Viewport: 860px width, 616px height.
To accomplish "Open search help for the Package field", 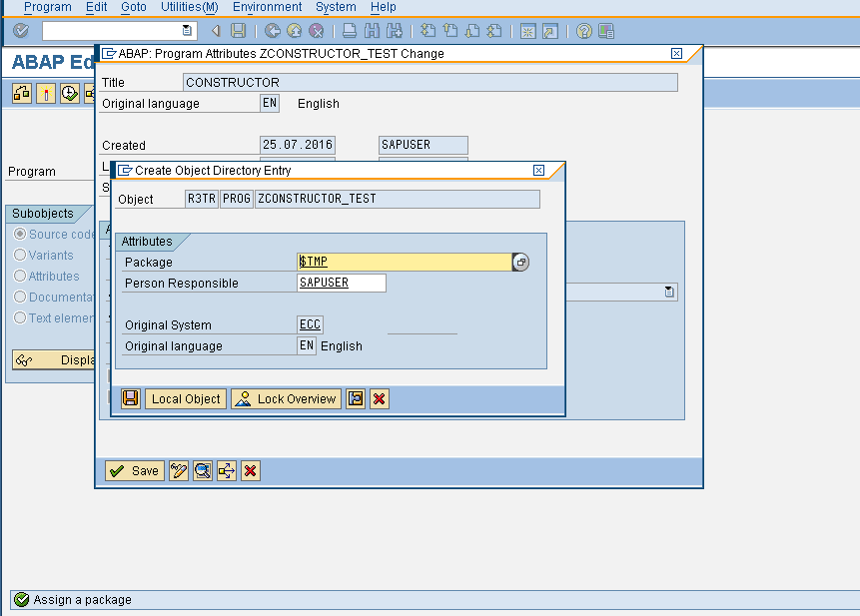I will coord(520,262).
